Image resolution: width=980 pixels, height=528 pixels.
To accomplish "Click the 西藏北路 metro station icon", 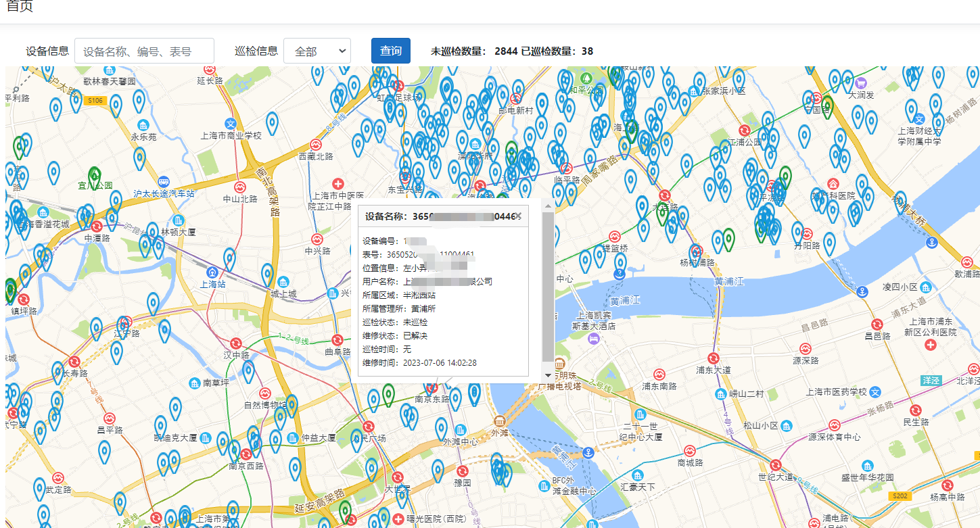I will [x=316, y=145].
